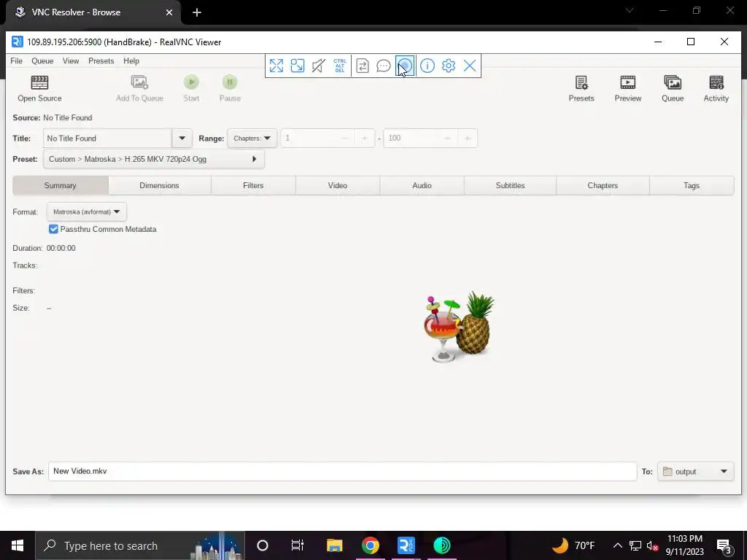Click the Save As filename field
The height and width of the screenshot is (560, 747).
click(x=342, y=472)
